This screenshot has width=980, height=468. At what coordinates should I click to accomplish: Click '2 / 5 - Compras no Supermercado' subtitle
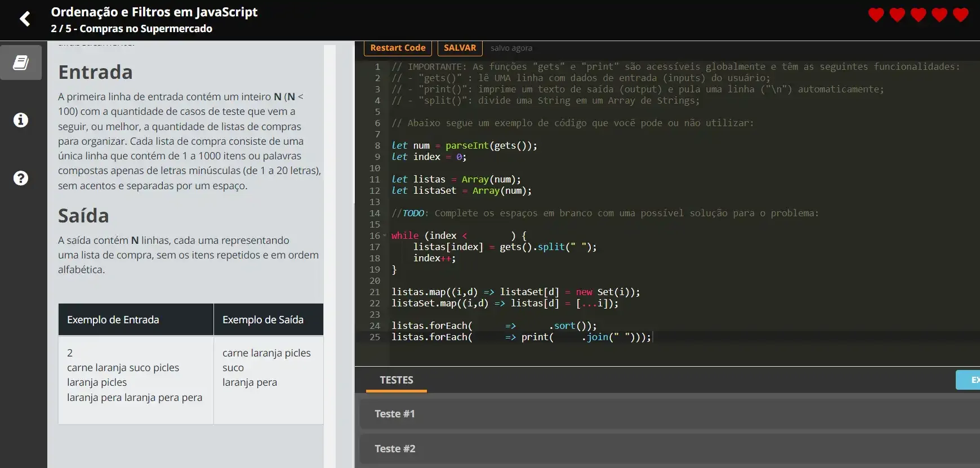point(131,29)
